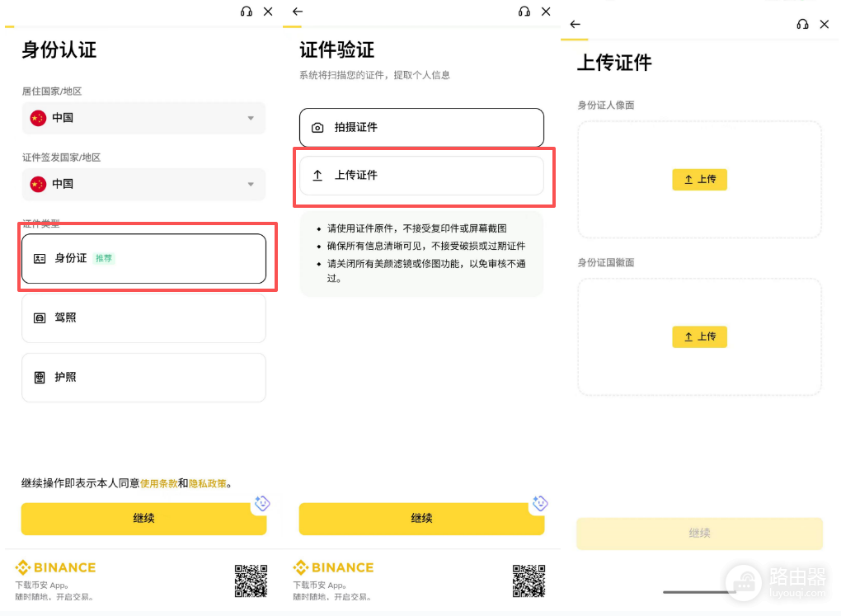Close the 证件验证 screen
Image resolution: width=841 pixels, height=616 pixels.
click(x=546, y=12)
